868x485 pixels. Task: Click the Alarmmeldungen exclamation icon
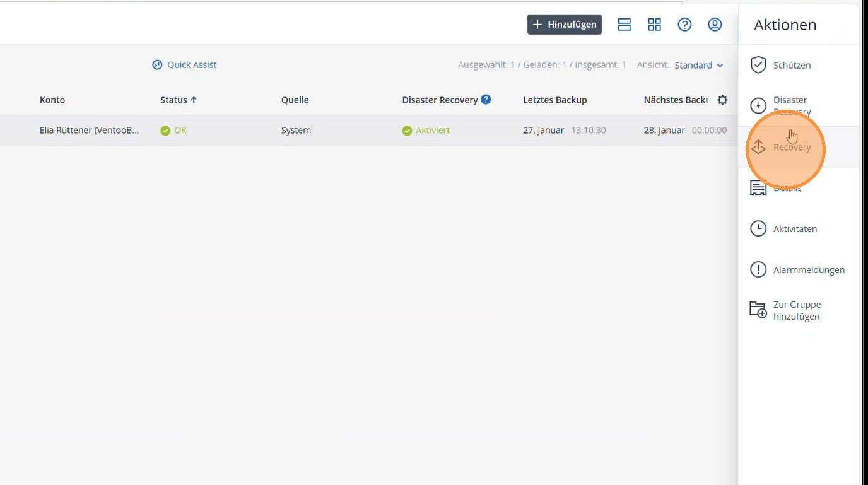[758, 269]
